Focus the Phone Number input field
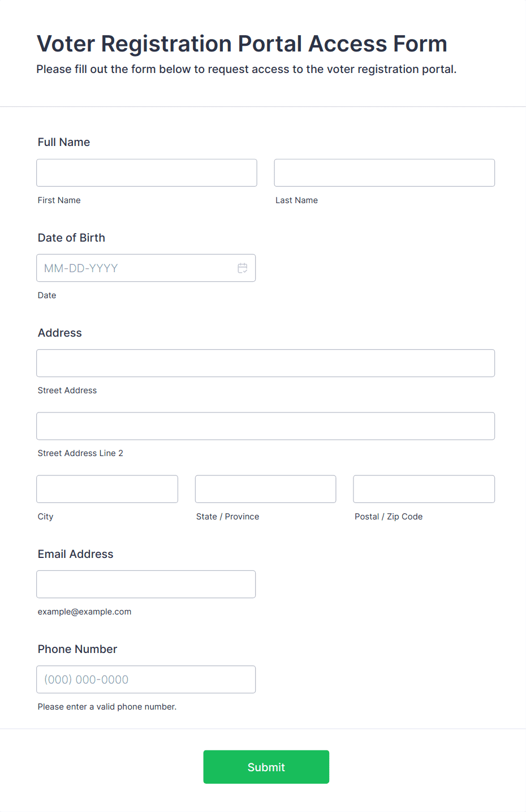The width and height of the screenshot is (526, 812). 146,680
